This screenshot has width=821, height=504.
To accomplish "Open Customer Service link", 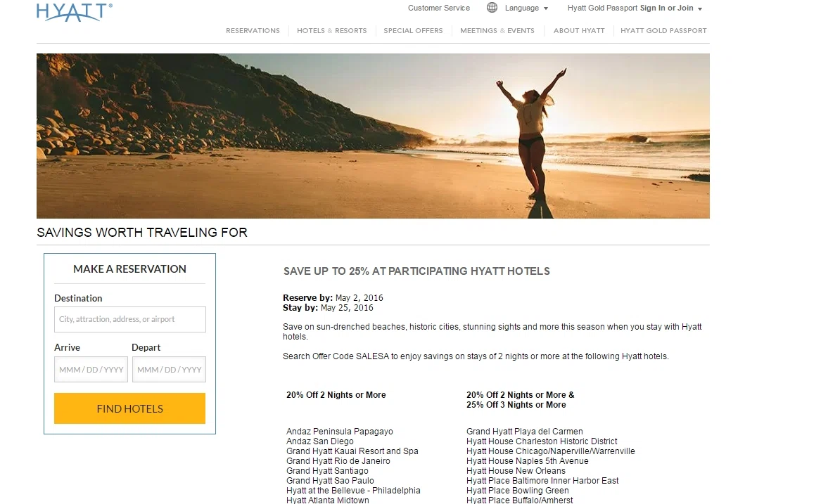I will click(439, 8).
